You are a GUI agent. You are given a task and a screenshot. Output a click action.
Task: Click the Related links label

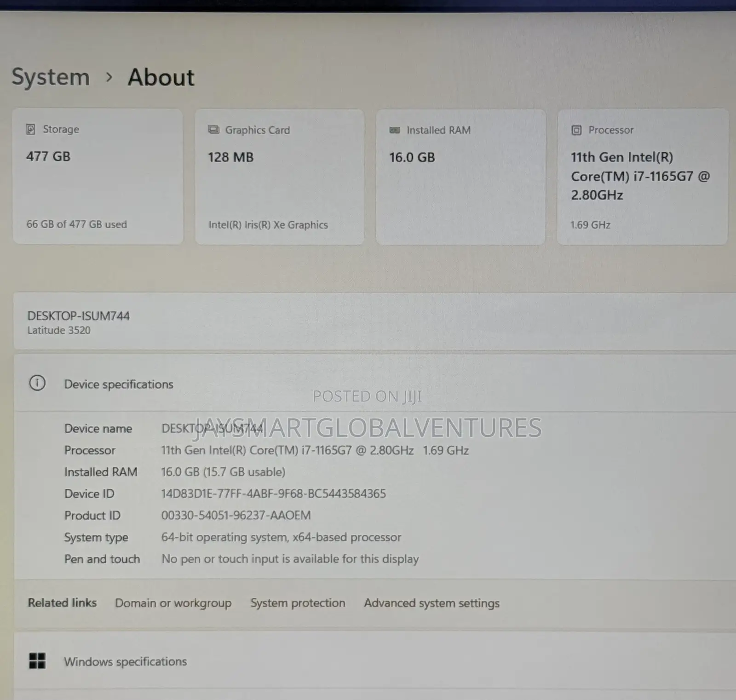[x=62, y=602]
